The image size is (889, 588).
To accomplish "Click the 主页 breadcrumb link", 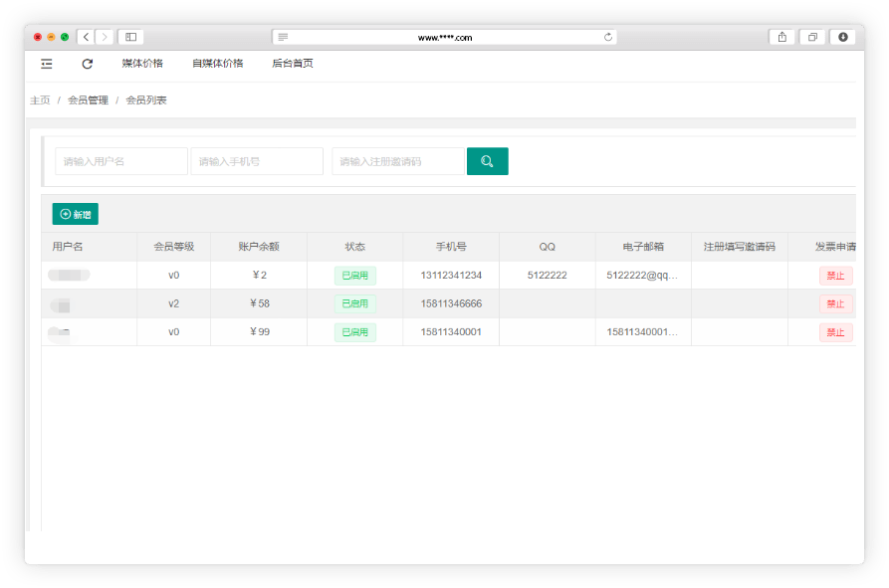I will tap(40, 100).
